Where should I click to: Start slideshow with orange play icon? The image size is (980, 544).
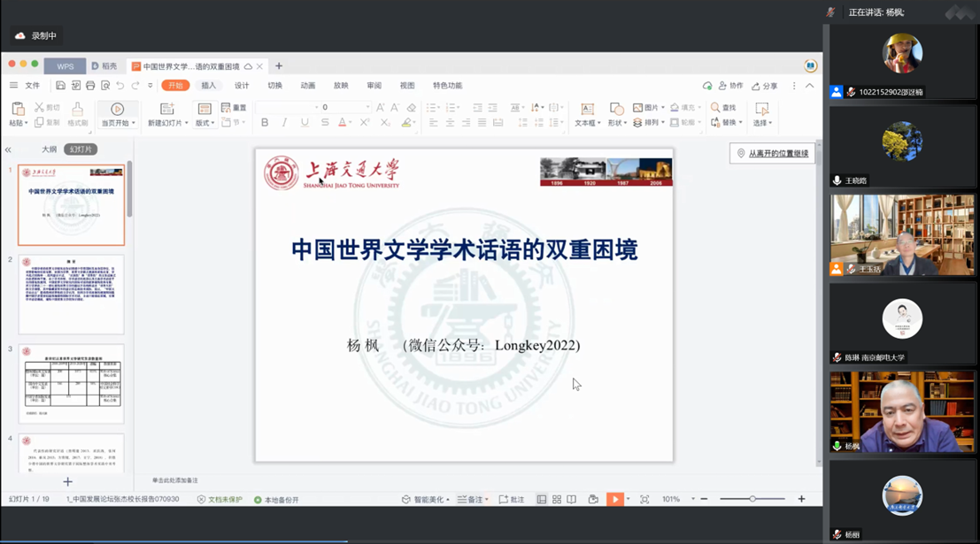(x=614, y=500)
